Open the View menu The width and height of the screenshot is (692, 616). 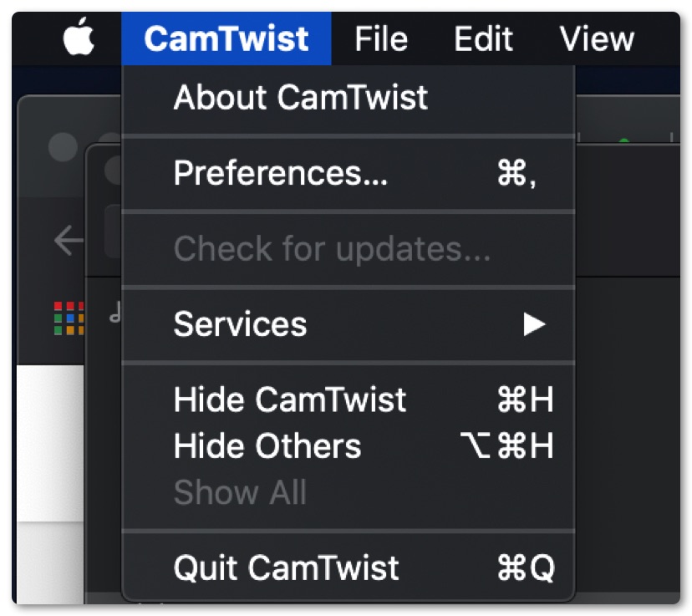click(596, 39)
